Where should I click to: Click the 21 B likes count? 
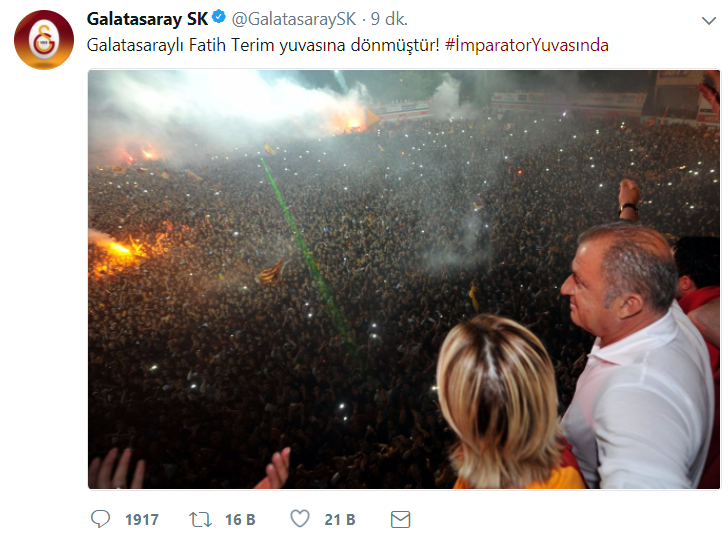pyautogui.click(x=340, y=519)
